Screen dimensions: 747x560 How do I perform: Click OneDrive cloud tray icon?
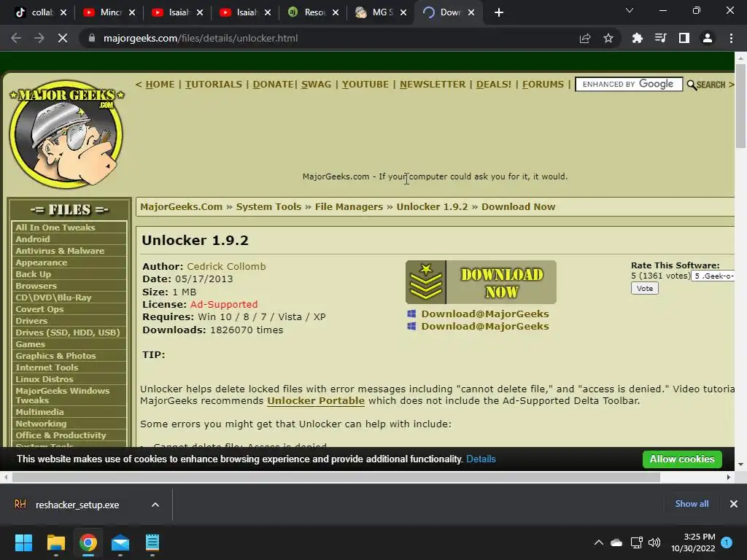[616, 542]
